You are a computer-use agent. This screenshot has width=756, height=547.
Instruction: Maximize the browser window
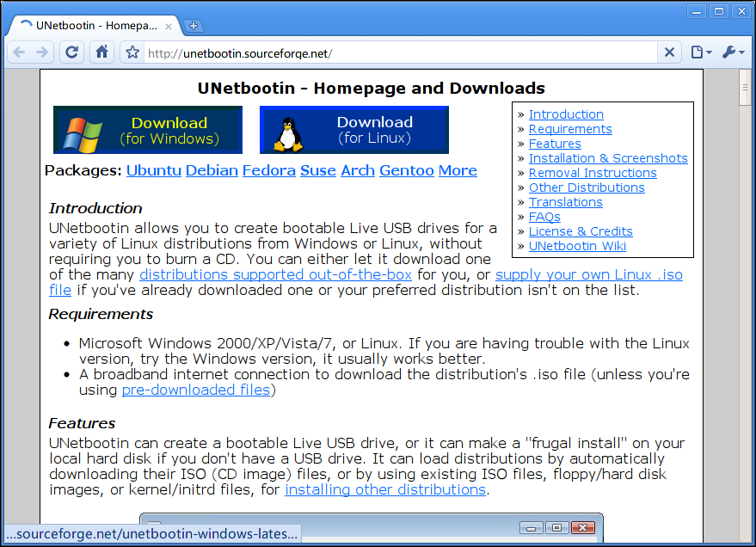click(x=719, y=11)
